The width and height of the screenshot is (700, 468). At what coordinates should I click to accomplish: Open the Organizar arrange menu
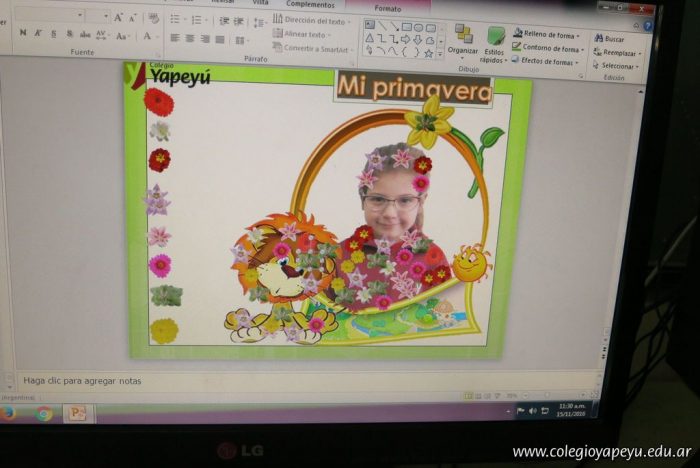click(463, 41)
